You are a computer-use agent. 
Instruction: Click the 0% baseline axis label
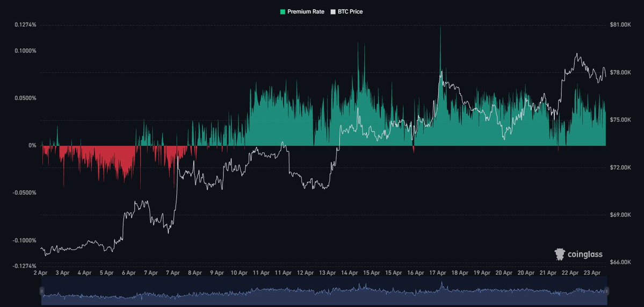(x=32, y=146)
